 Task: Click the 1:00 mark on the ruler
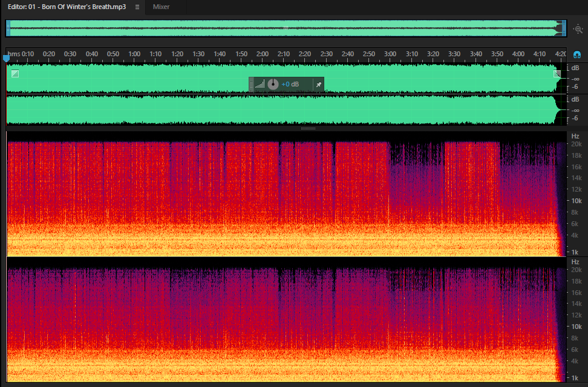[134, 54]
